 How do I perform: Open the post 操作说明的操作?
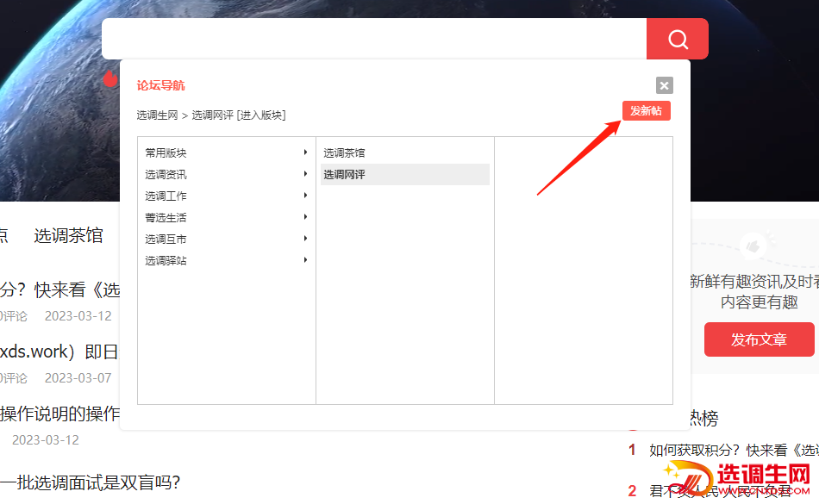pos(59,414)
